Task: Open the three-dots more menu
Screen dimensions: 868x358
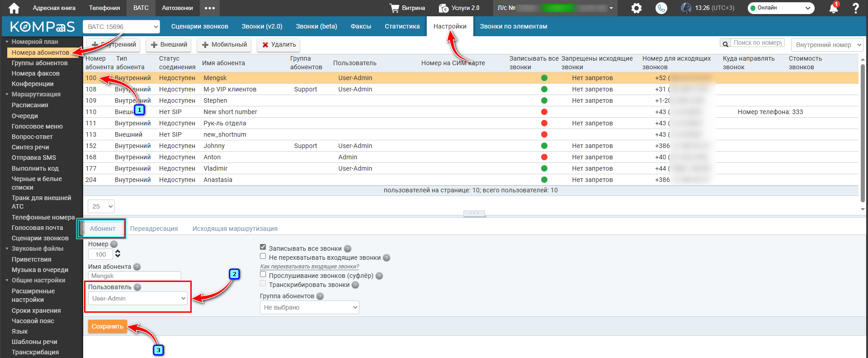Action: click(209, 8)
